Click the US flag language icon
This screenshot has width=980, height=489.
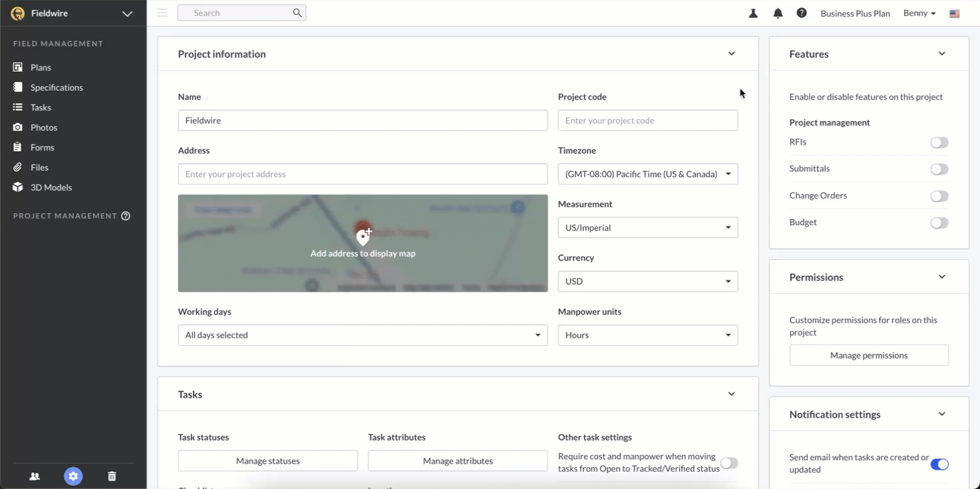pyautogui.click(x=955, y=13)
